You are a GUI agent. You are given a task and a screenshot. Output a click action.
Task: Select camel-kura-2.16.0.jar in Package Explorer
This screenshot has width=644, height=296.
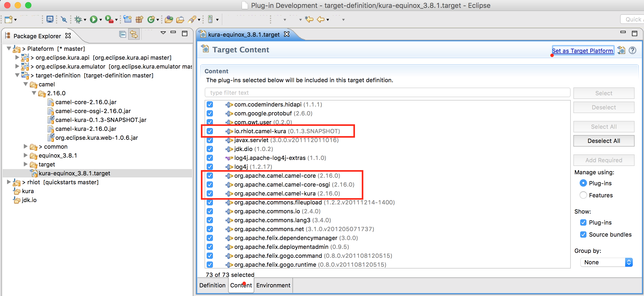tap(86, 129)
